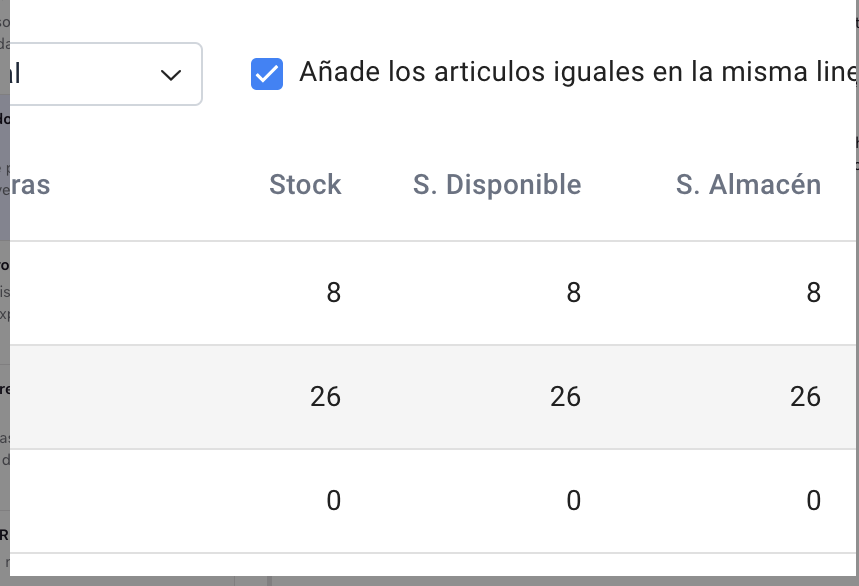
Task: Click the empty first-column cell in the 26 row
Action: tap(110, 397)
